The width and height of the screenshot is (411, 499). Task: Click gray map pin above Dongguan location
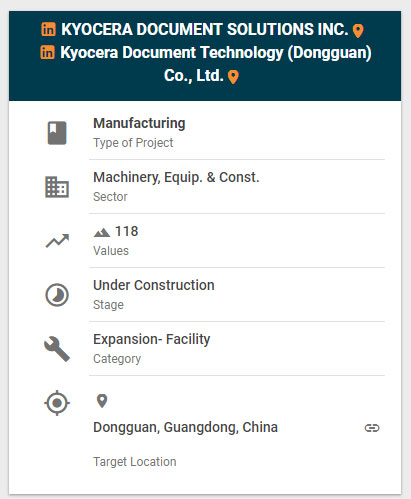[x=102, y=401]
